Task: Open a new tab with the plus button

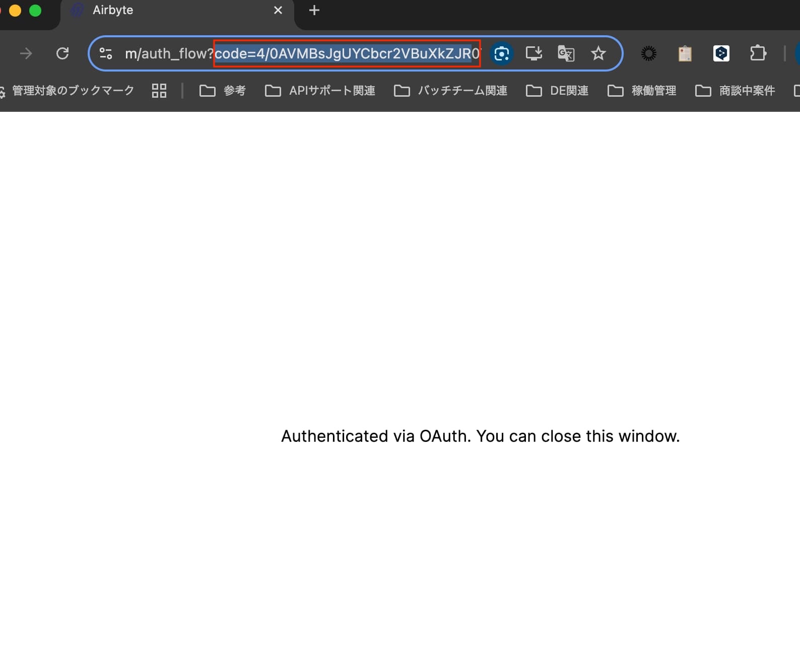Action: (x=314, y=10)
